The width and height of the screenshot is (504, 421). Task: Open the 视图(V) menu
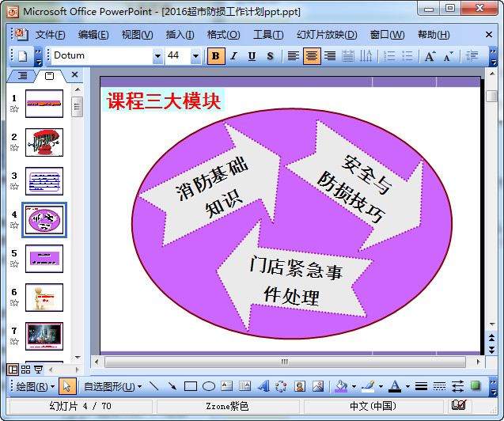click(137, 34)
